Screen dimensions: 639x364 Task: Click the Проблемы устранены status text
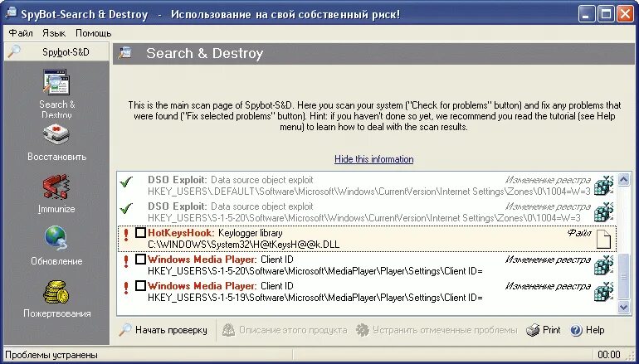click(51, 355)
